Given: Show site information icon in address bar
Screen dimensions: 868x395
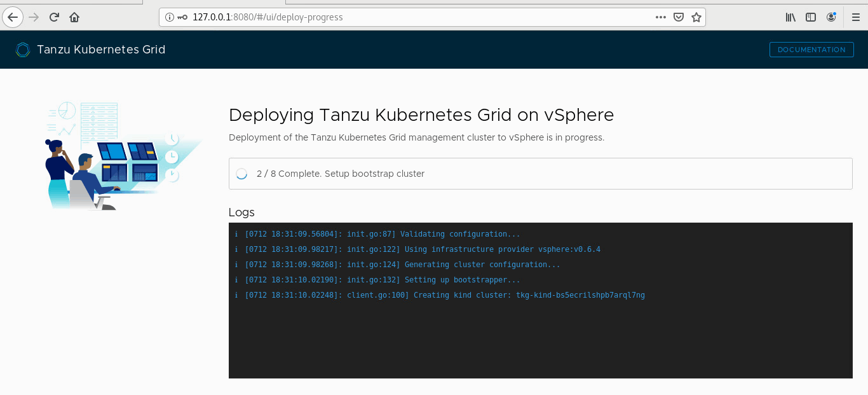Looking at the screenshot, I should click(170, 17).
